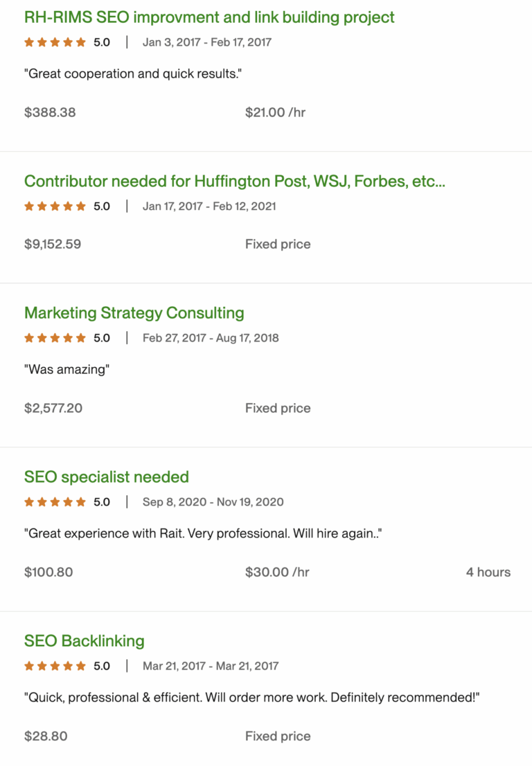Click star rating under RH-RIMS project
This screenshot has height=766, width=532.
55,42
